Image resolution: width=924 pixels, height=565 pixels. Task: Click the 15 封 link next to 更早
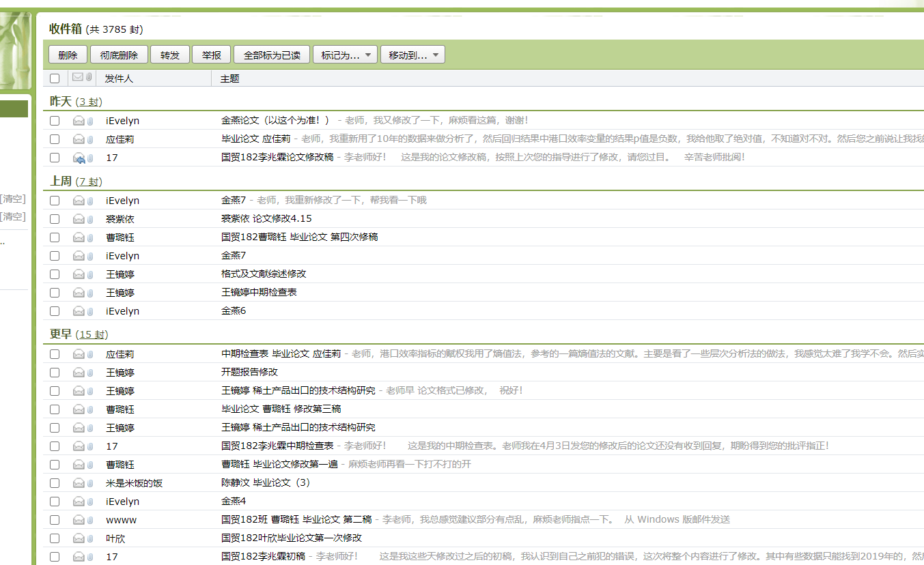pos(91,334)
